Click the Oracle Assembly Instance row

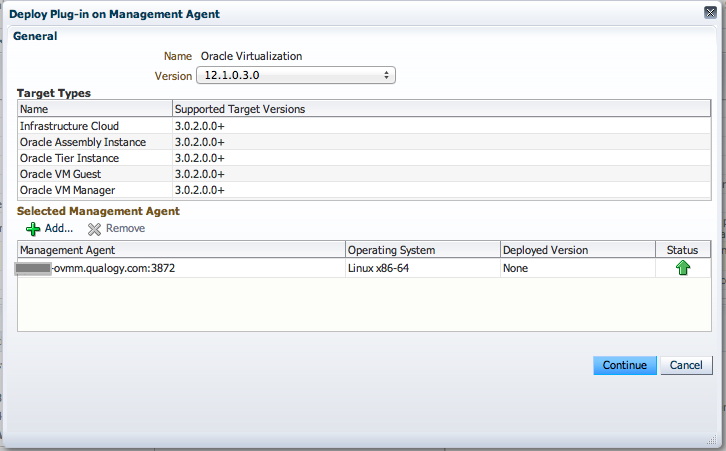(364, 142)
